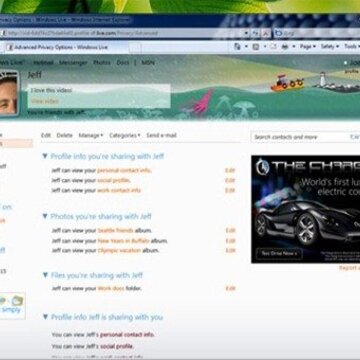Open Messenger in the Windows Live header
Image resolution: width=360 pixels, height=360 pixels.
(73, 62)
